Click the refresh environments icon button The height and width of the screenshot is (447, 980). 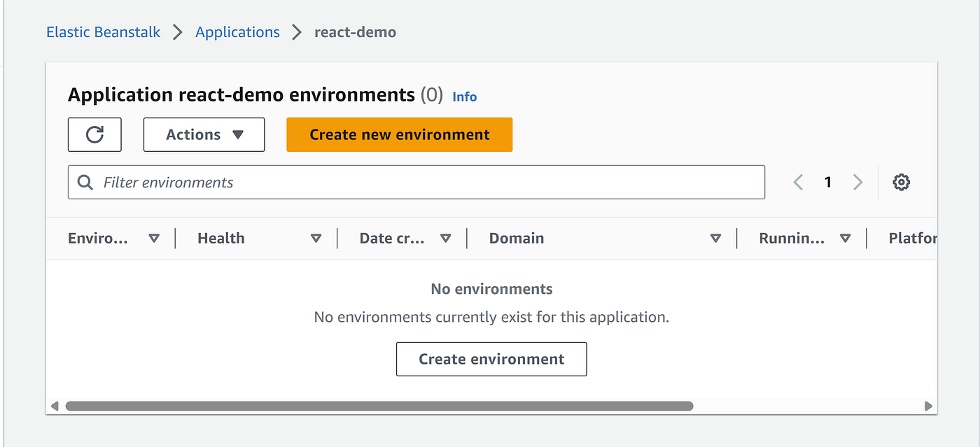tap(94, 135)
